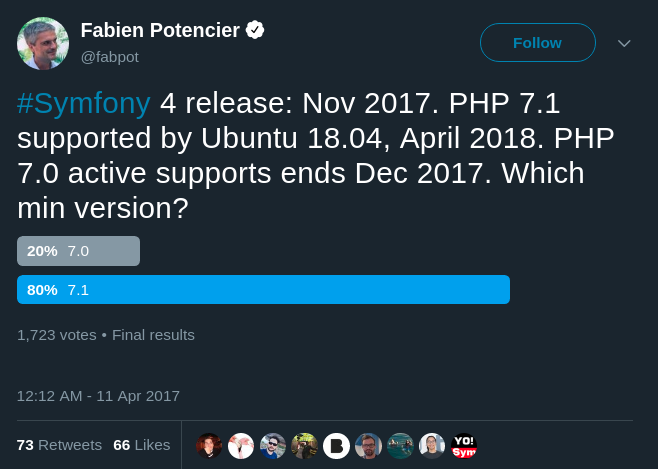Follow Fabien Potencier
This screenshot has width=658, height=469.
pos(538,43)
